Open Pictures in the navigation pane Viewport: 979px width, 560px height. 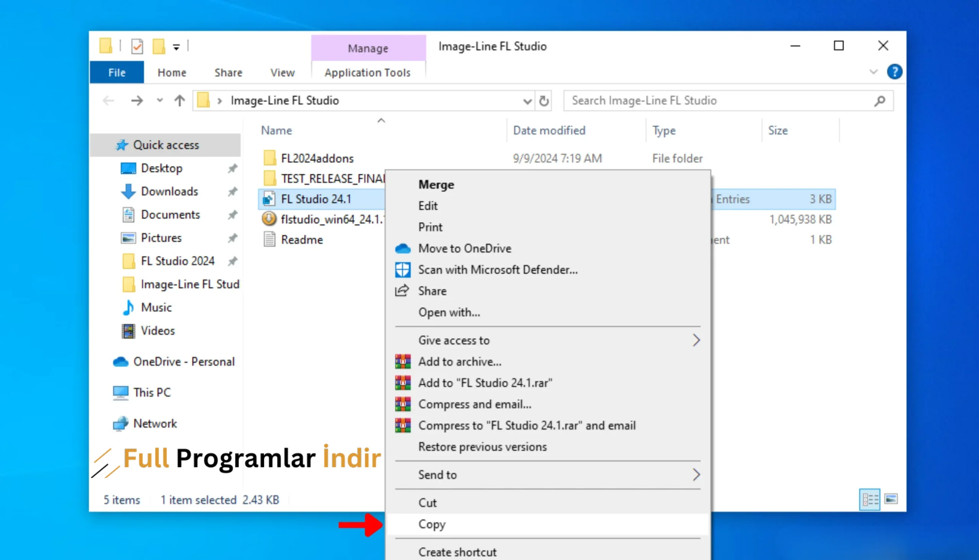tap(161, 238)
